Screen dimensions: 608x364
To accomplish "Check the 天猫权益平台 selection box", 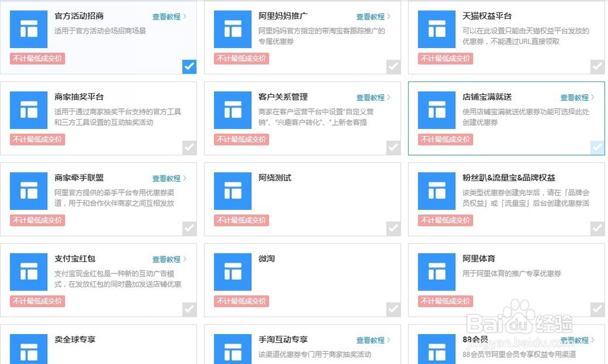I will click(597, 67).
